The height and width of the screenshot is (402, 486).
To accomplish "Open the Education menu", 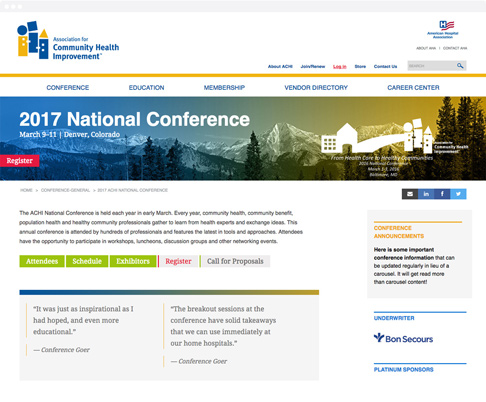I will (146, 87).
